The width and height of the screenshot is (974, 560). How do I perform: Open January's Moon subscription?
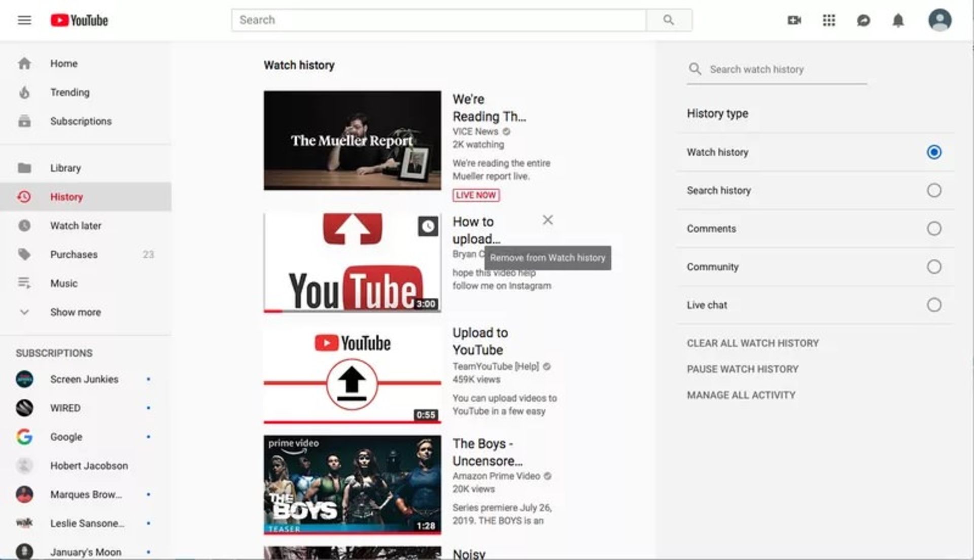(x=86, y=551)
